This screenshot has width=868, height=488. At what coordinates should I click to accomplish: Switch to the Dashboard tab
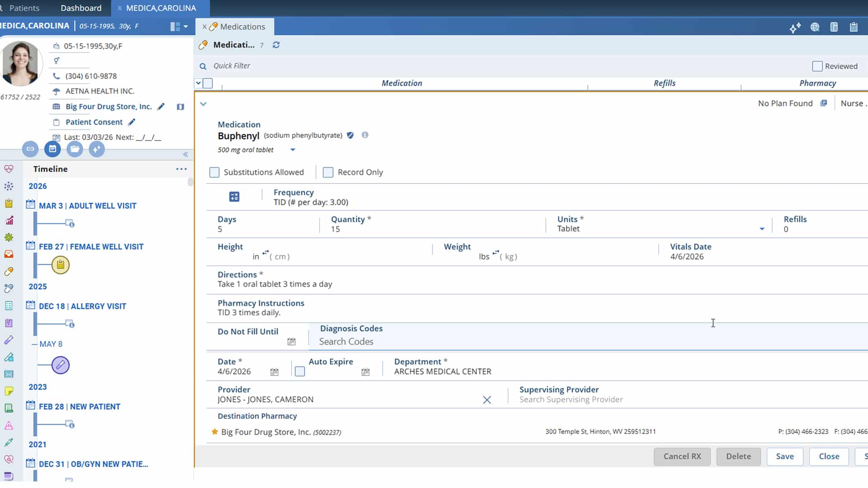(81, 8)
